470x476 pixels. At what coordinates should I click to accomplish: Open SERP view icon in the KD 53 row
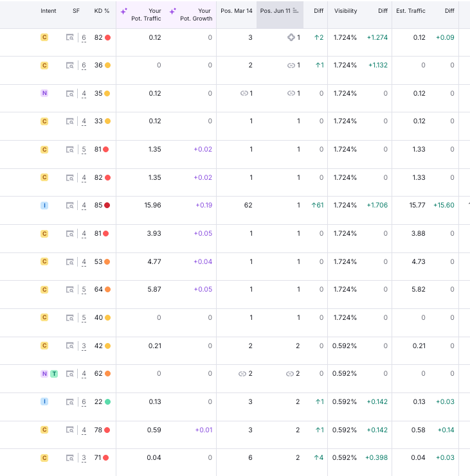[70, 261]
